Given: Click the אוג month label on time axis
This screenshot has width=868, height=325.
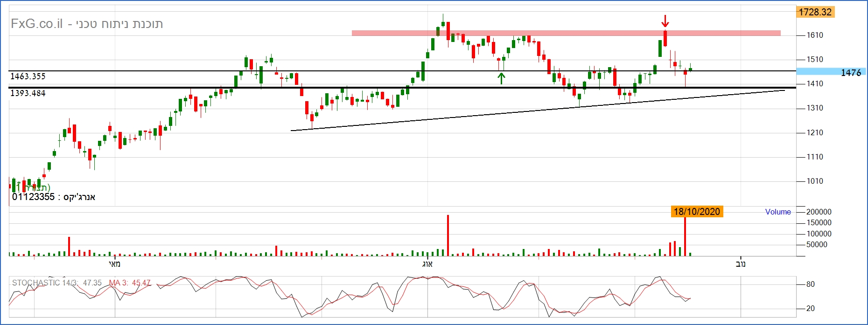Looking at the screenshot, I should point(427,264).
